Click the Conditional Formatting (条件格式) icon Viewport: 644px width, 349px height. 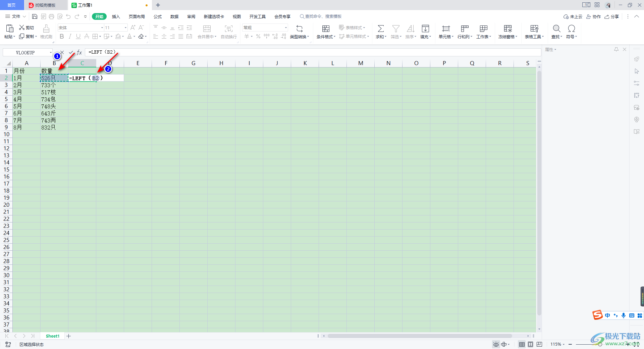(326, 29)
